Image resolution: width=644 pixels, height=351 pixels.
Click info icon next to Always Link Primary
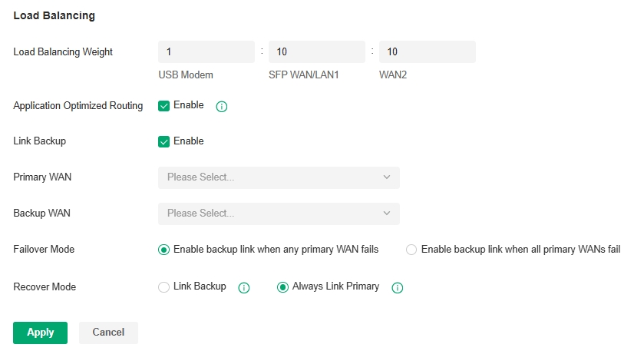pos(398,288)
